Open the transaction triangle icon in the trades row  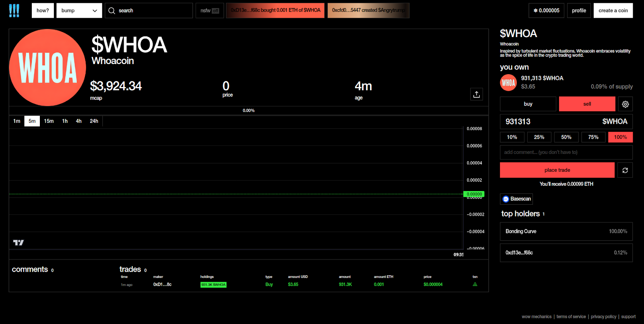coord(475,285)
